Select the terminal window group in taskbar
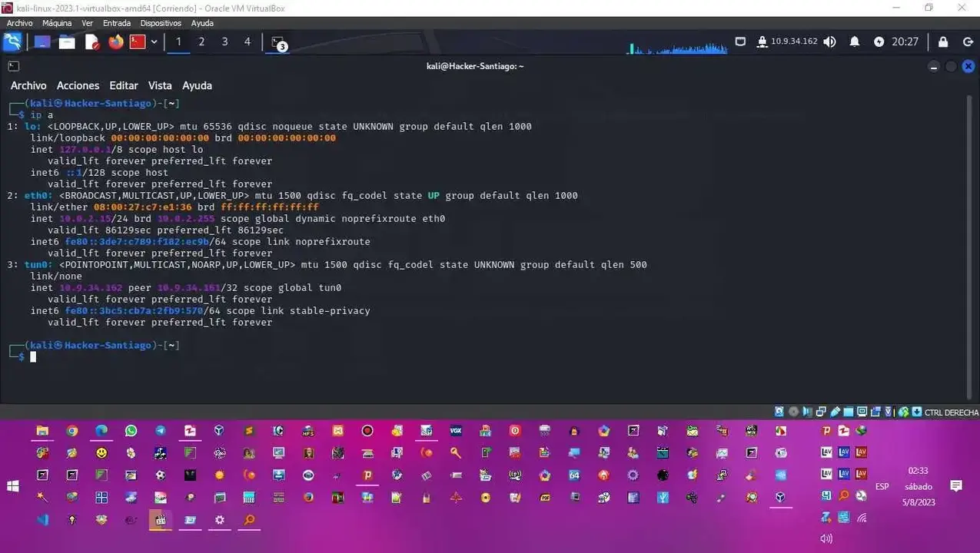980x553 pixels. click(x=279, y=42)
